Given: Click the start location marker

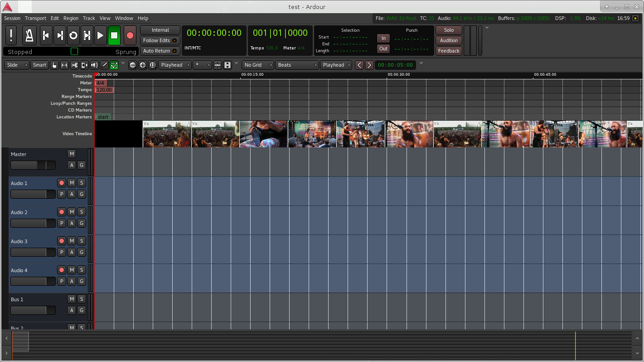Looking at the screenshot, I should coord(103,117).
